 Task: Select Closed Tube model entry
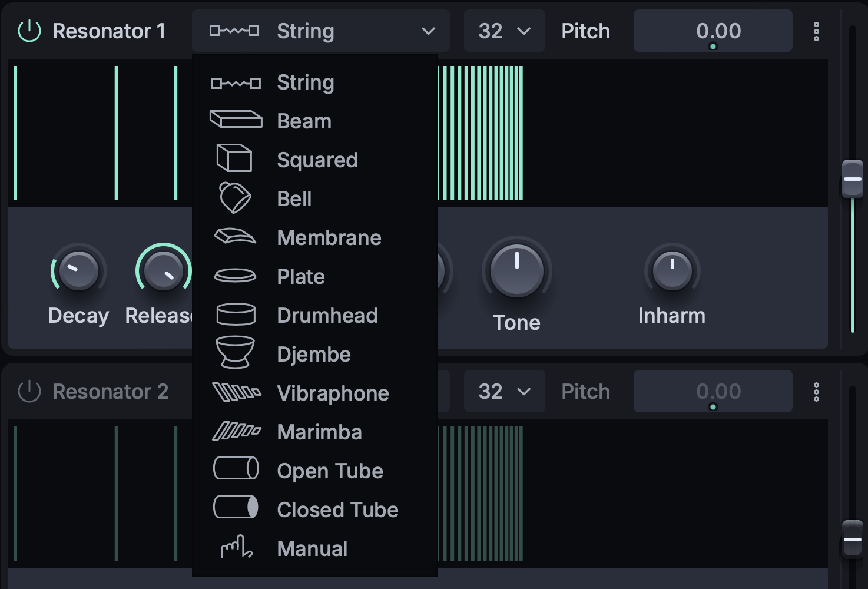(x=314, y=510)
